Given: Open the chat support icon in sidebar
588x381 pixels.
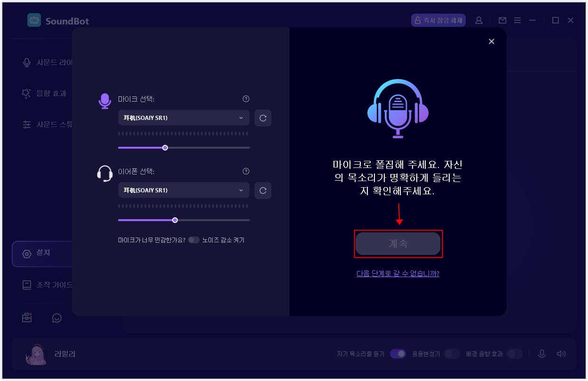Looking at the screenshot, I should [x=57, y=318].
